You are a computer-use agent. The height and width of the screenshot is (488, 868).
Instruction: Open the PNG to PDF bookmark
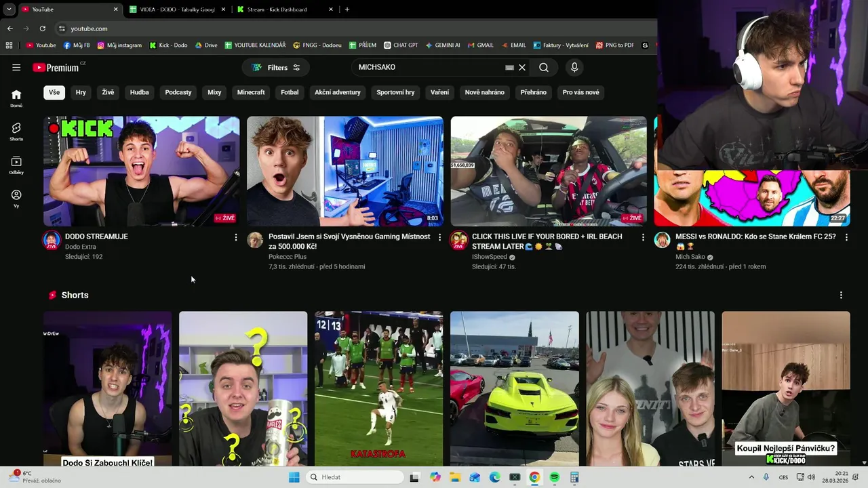615,45
